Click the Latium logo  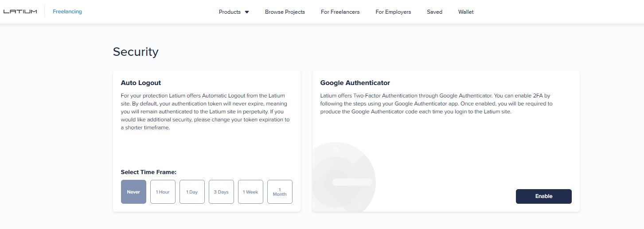pyautogui.click(x=20, y=12)
